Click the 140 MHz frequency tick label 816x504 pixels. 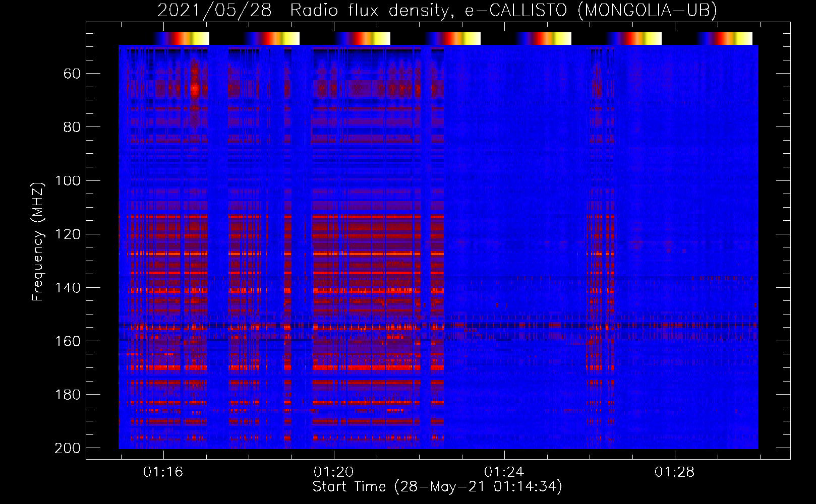(x=68, y=288)
